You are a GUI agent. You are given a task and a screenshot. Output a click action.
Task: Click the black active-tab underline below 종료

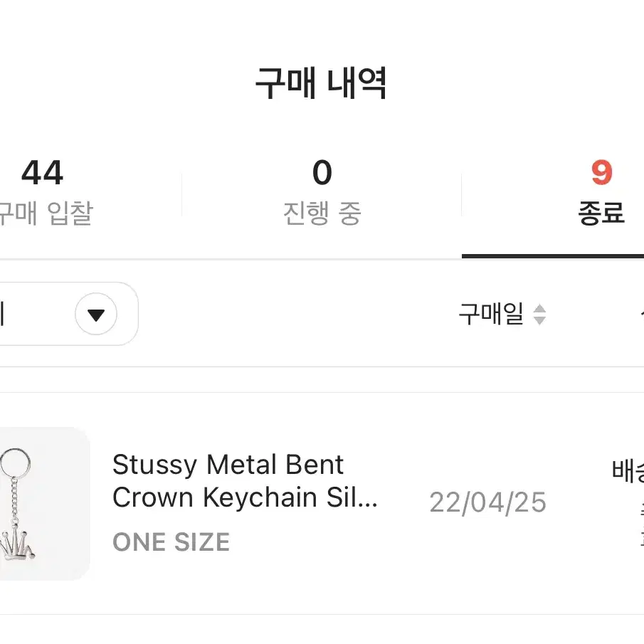pos(553,256)
